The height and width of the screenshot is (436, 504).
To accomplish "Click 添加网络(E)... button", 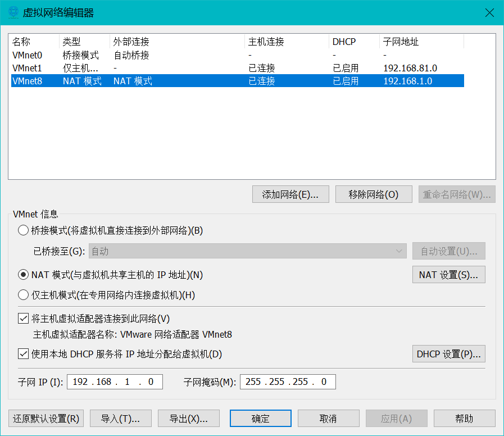I will [290, 194].
